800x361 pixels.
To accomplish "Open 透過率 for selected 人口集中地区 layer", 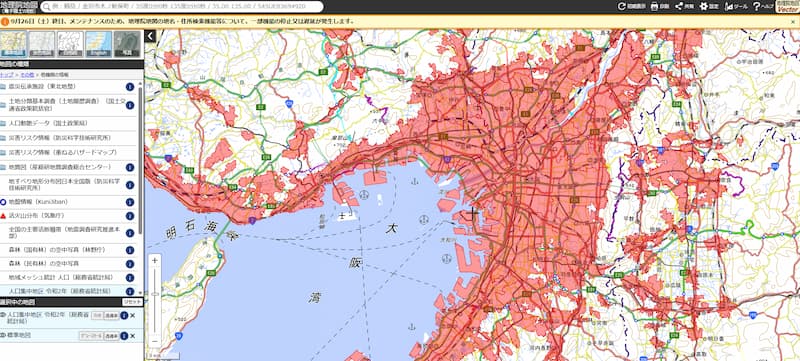I will pyautogui.click(x=111, y=316).
